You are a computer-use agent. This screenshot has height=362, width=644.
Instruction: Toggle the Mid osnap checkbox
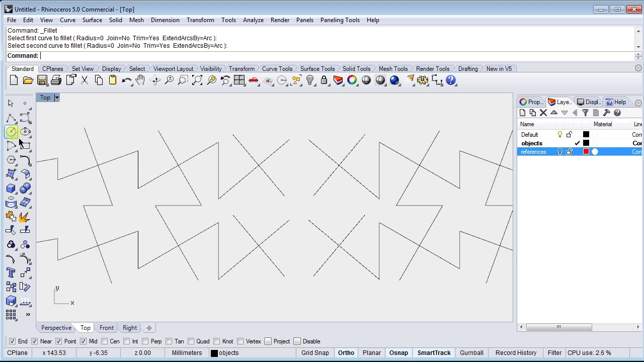click(x=83, y=341)
